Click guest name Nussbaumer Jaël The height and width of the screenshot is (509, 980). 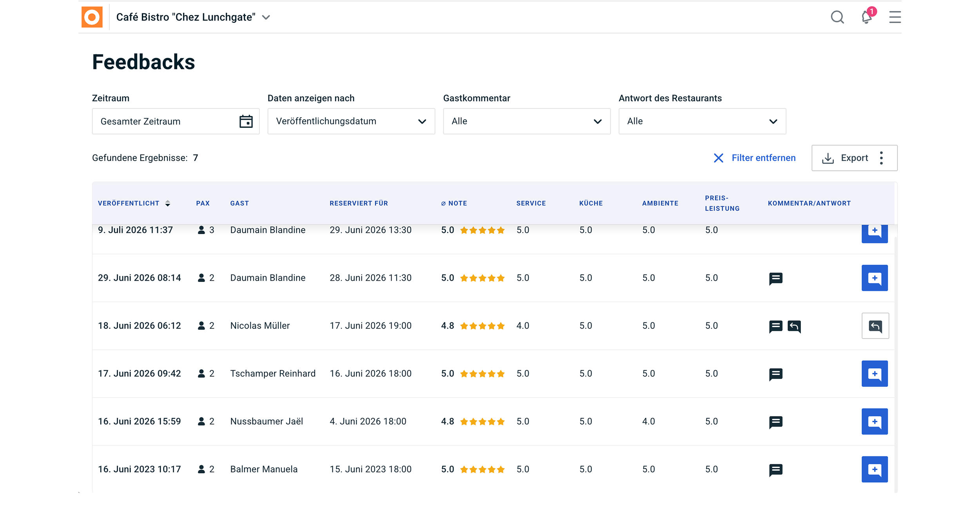(x=267, y=422)
